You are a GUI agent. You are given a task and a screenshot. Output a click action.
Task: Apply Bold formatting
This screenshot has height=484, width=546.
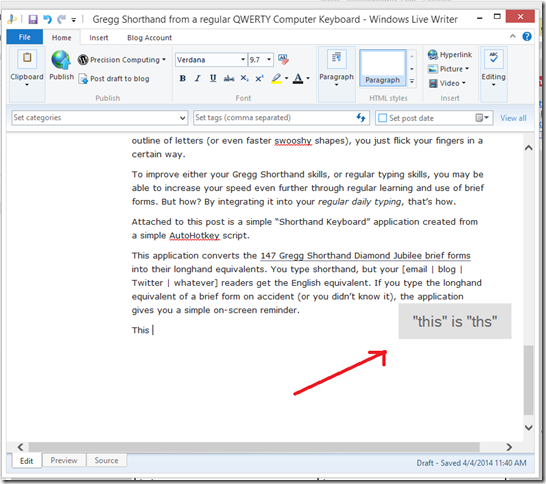182,78
